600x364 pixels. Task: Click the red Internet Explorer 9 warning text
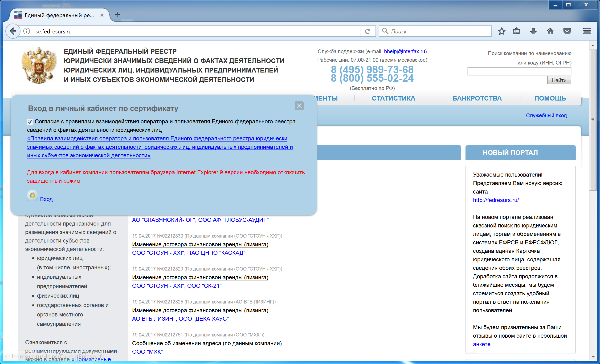[166, 176]
